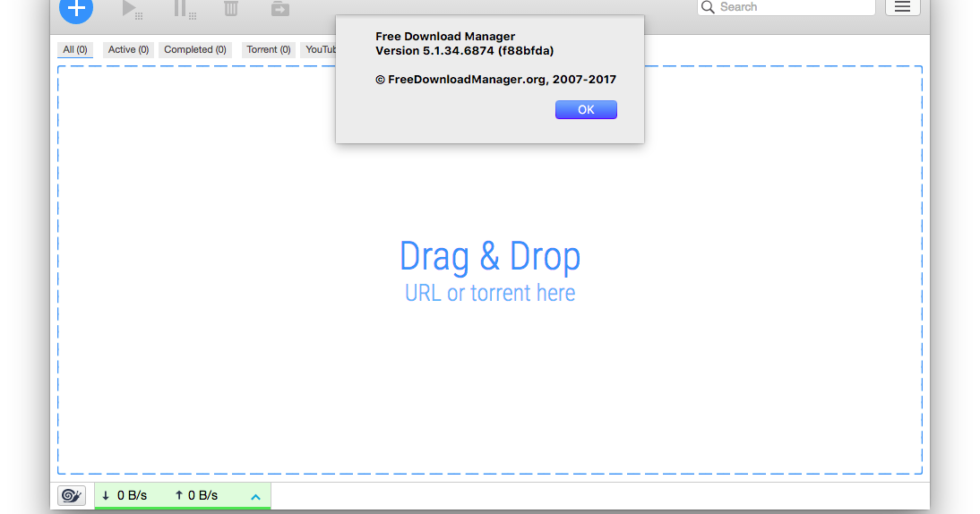Click the upload speed 0 B/s indicator

[x=196, y=495]
